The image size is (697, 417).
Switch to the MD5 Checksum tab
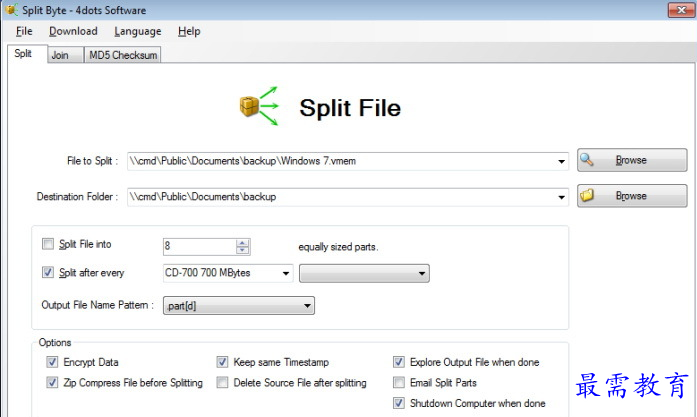pyautogui.click(x=123, y=55)
